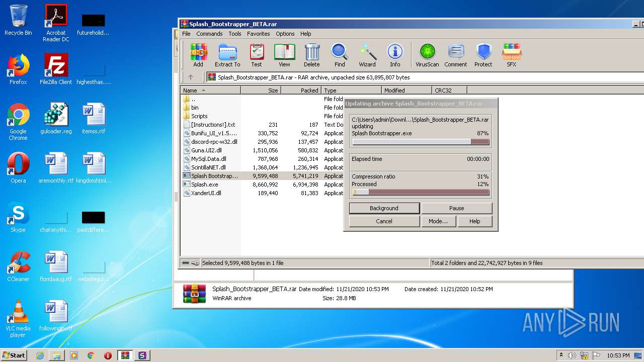Open Opera desktop shortcut

coord(18,168)
